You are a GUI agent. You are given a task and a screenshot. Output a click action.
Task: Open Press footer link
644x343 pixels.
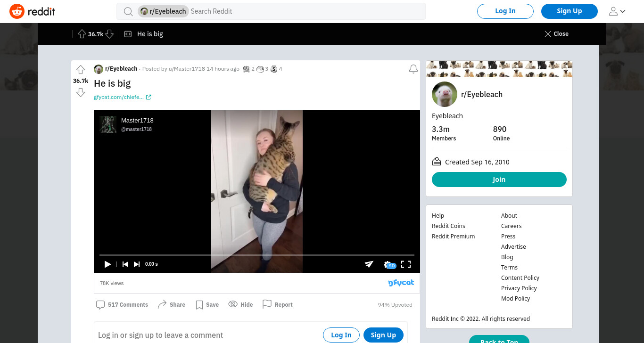[508, 237]
